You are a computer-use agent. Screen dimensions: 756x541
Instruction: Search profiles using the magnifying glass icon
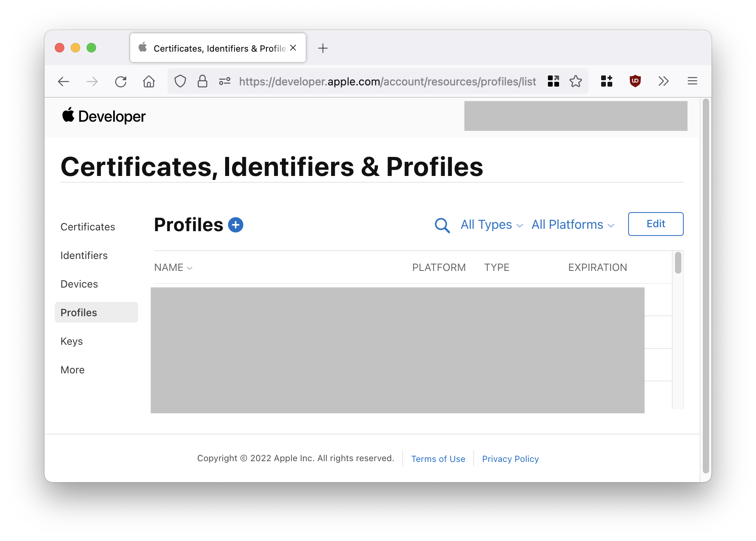click(442, 225)
